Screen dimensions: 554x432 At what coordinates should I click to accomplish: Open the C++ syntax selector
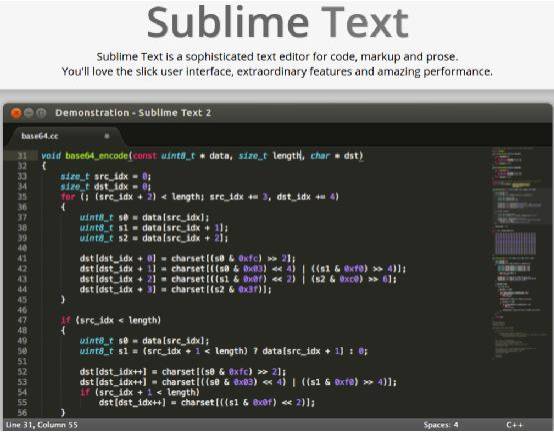pyautogui.click(x=514, y=425)
